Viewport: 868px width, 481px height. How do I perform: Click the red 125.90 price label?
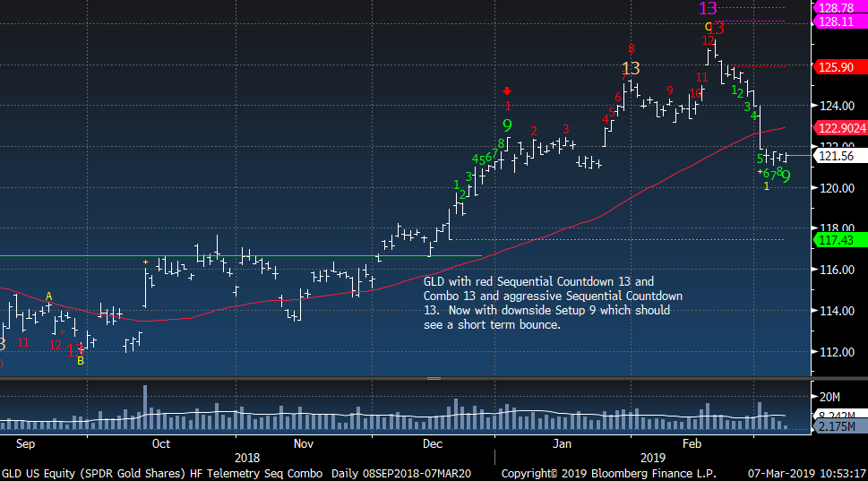839,67
